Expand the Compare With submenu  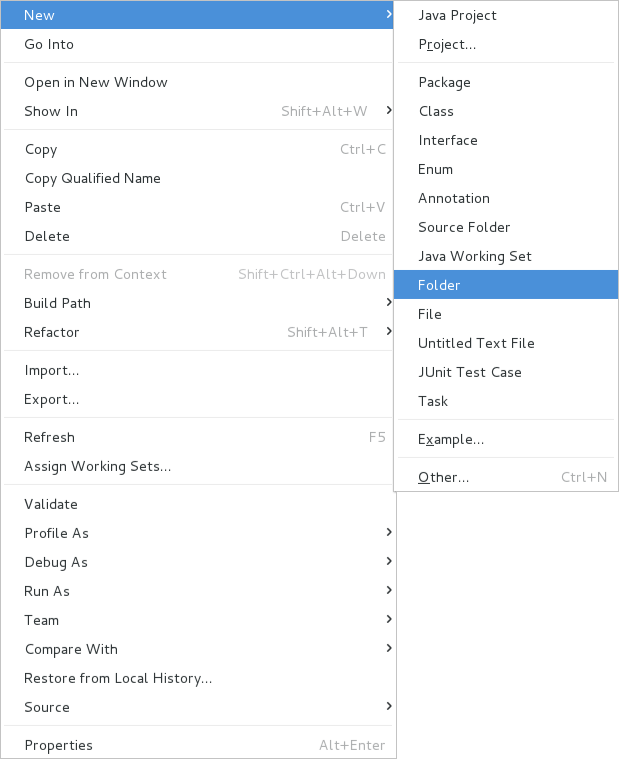point(197,649)
